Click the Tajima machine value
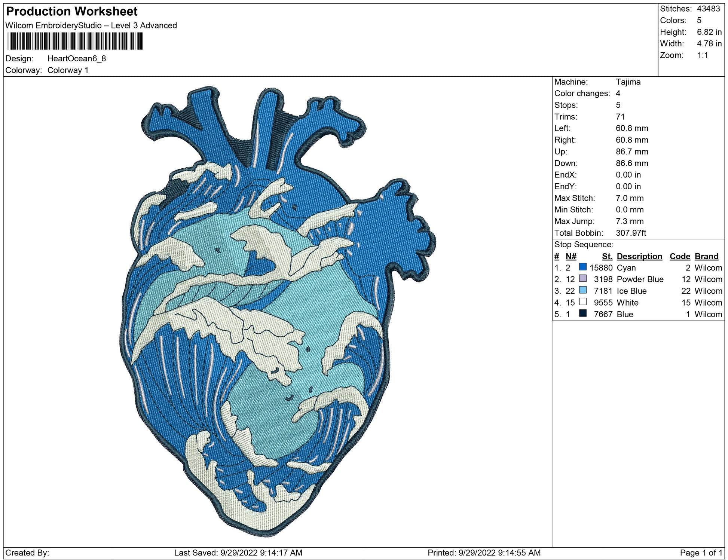Image resolution: width=728 pixels, height=560 pixels. point(628,82)
